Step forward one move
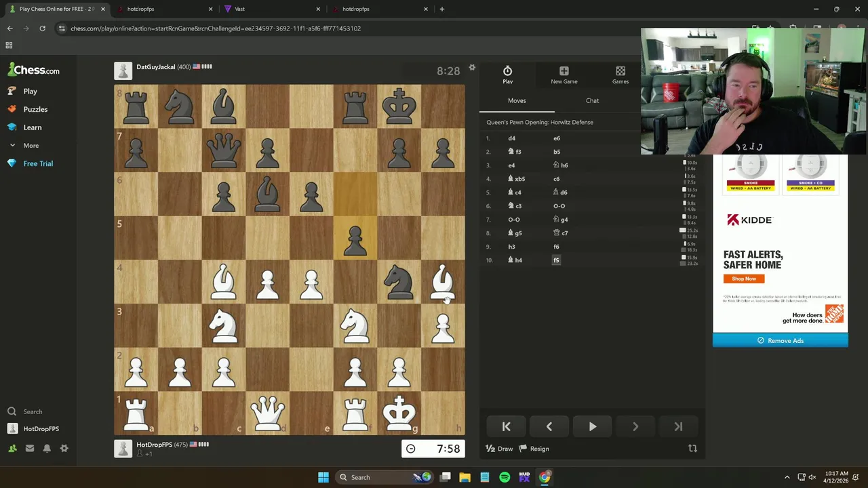The width and height of the screenshot is (868, 488). tap(635, 426)
